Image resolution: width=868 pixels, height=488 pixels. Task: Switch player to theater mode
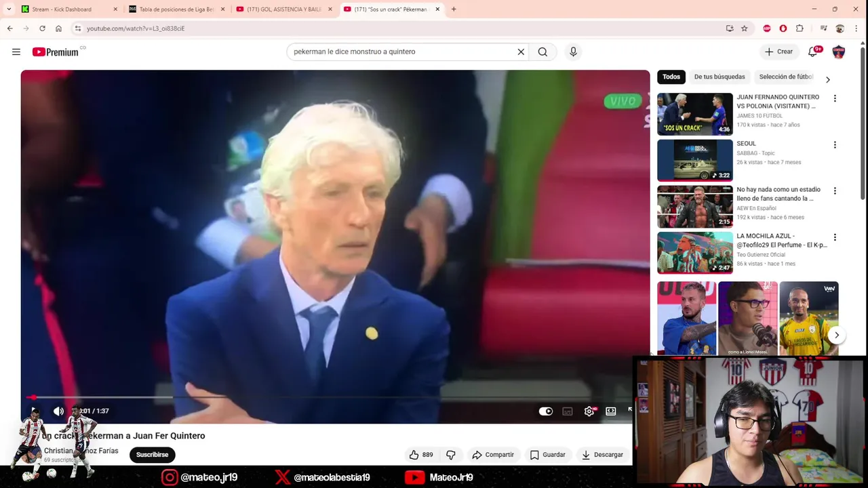coord(611,411)
